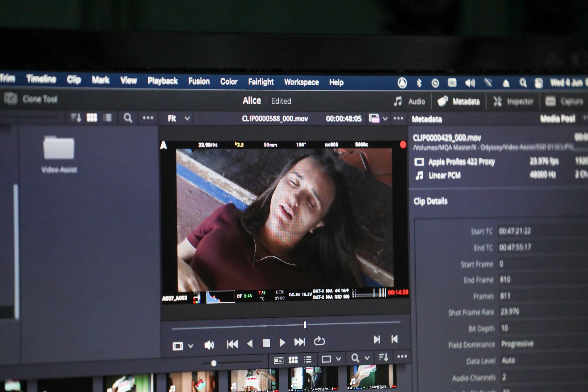Click the play forward button
Viewport: 588px width, 392px height.
point(282,343)
